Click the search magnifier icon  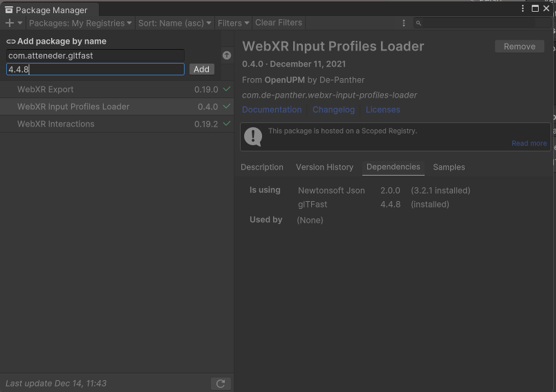coord(418,23)
